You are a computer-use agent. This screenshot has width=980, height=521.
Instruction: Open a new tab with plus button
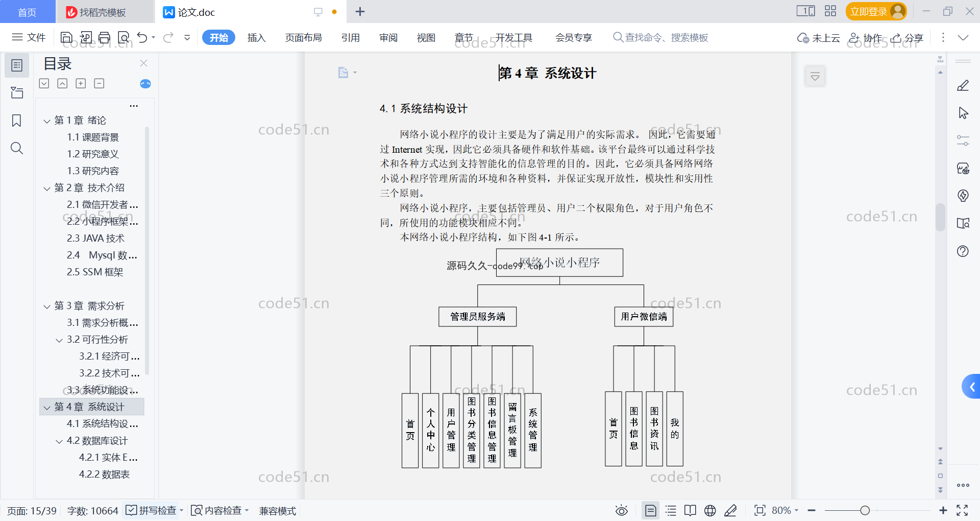360,11
